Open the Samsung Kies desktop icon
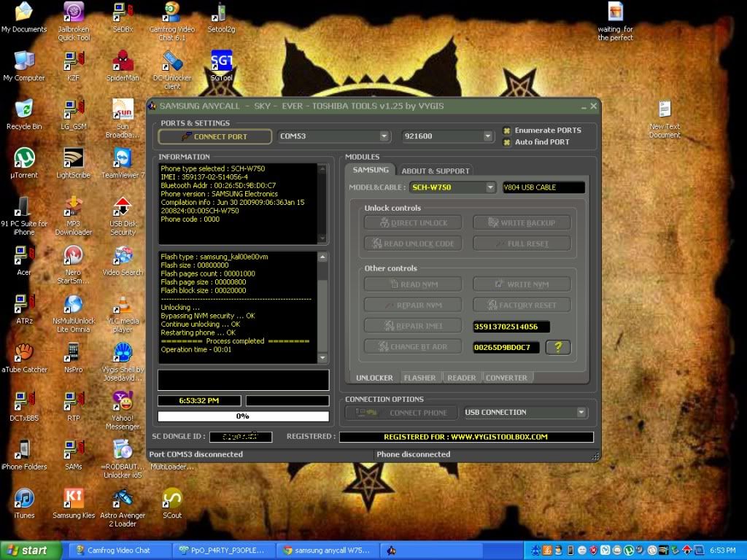This screenshot has width=747, height=560. [x=74, y=503]
